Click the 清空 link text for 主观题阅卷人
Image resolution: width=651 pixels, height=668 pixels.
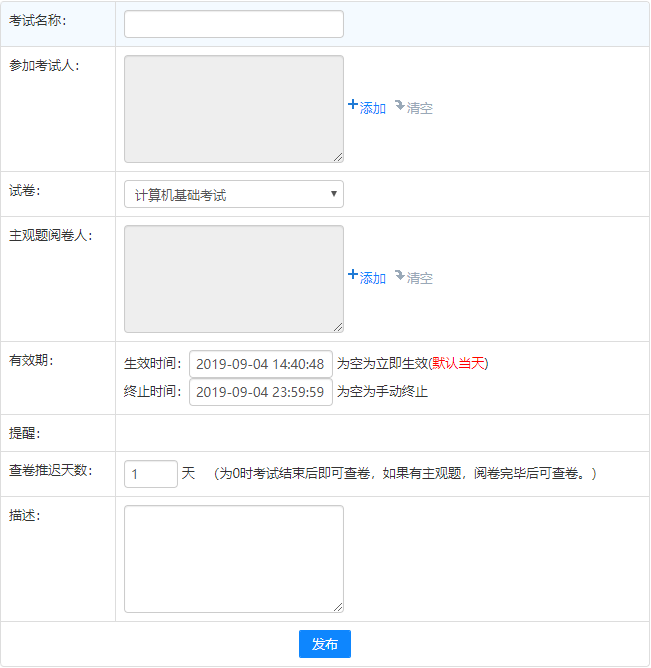click(420, 278)
